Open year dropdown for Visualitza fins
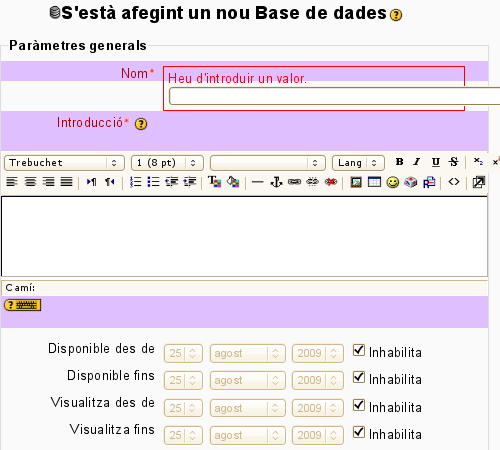 (318, 435)
